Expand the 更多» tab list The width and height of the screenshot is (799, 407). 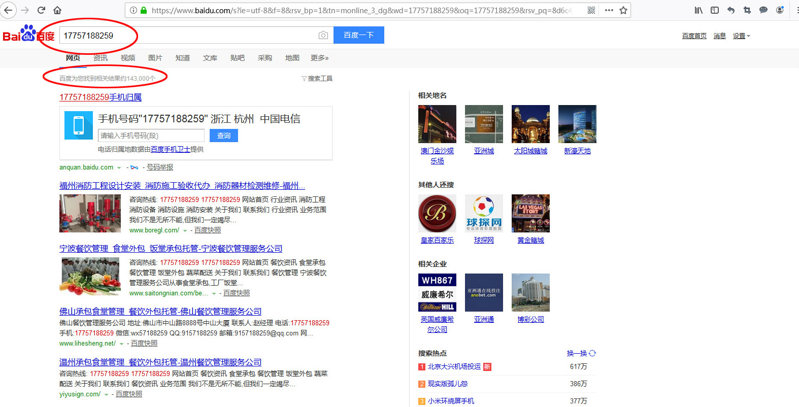point(319,58)
